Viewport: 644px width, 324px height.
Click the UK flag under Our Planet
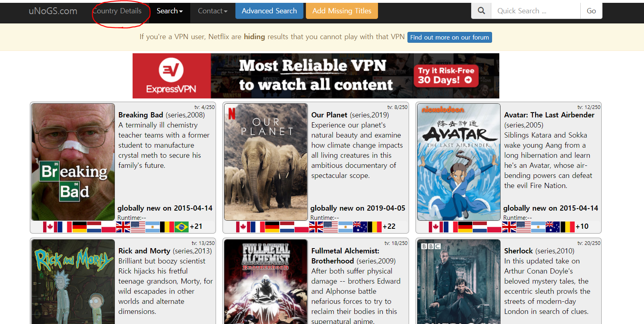coord(316,227)
